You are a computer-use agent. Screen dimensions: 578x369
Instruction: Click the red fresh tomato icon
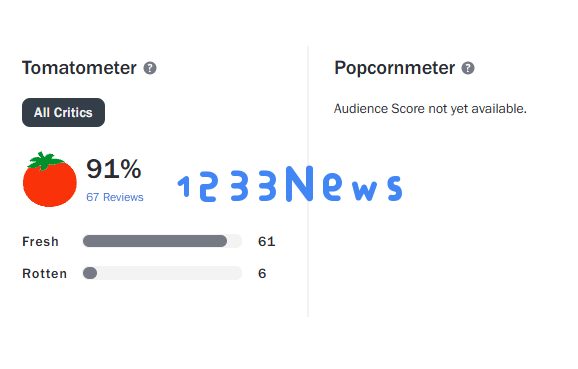[50, 180]
